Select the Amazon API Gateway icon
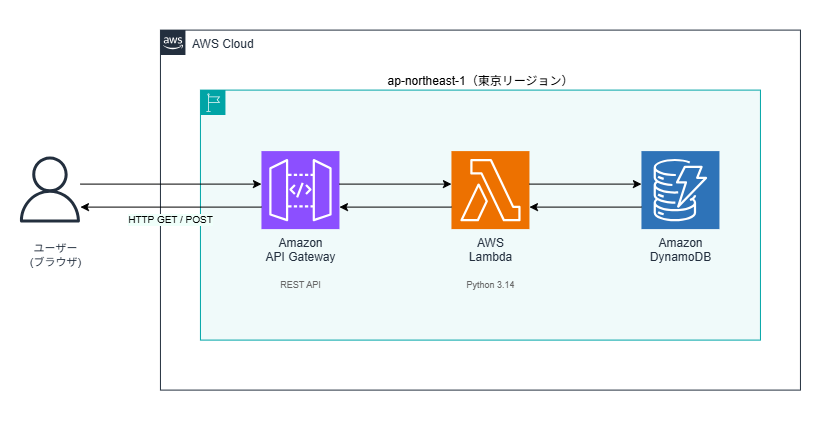This screenshot has width=840, height=421. coord(300,190)
